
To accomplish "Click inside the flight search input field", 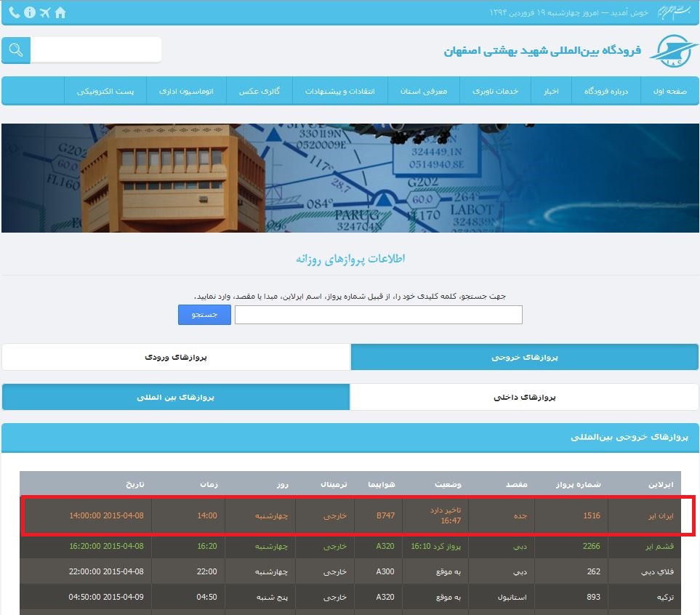I will [378, 314].
